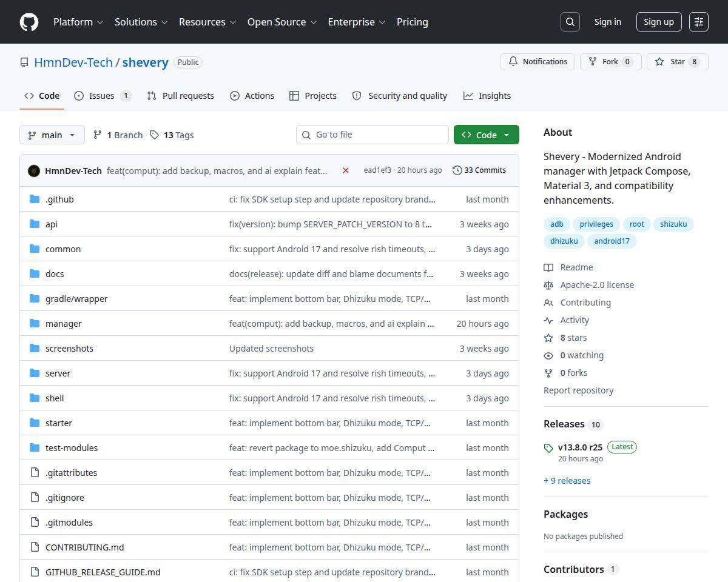Viewport: 728px width, 582px height.
Task: Click HmnDev-Tech avatar in commit bar
Action: point(34,171)
